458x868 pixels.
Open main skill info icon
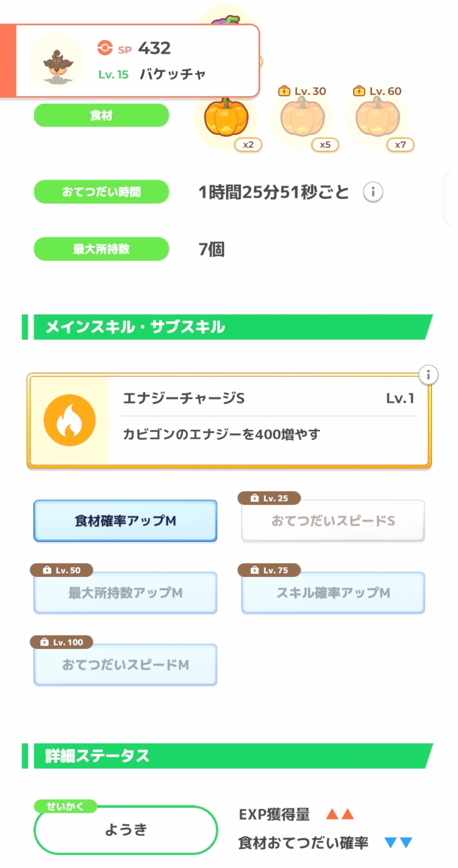pyautogui.click(x=428, y=375)
